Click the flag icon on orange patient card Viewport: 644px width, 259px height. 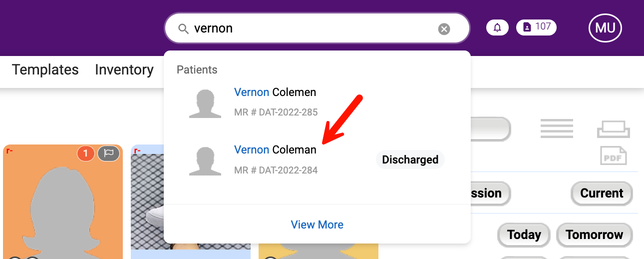point(108,153)
